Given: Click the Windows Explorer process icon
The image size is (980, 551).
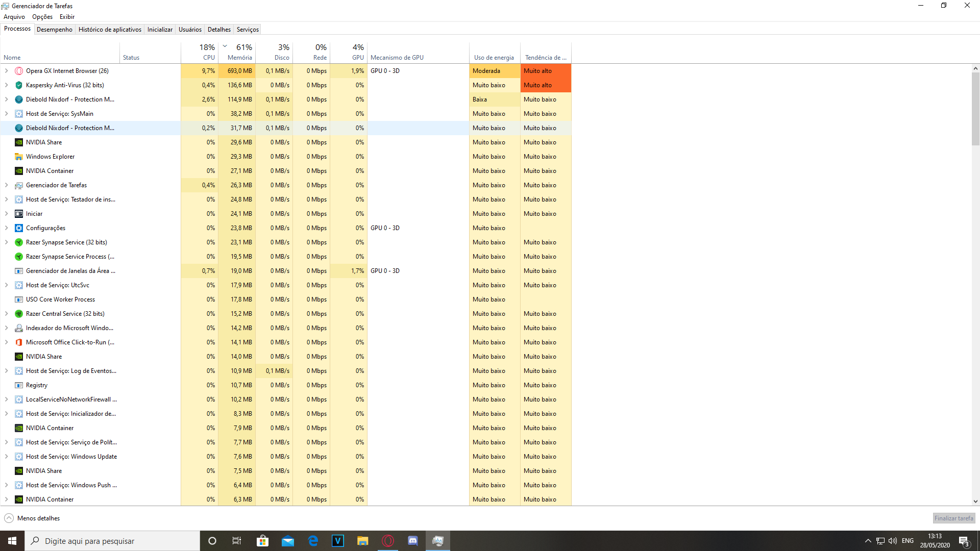Looking at the screenshot, I should pos(19,157).
